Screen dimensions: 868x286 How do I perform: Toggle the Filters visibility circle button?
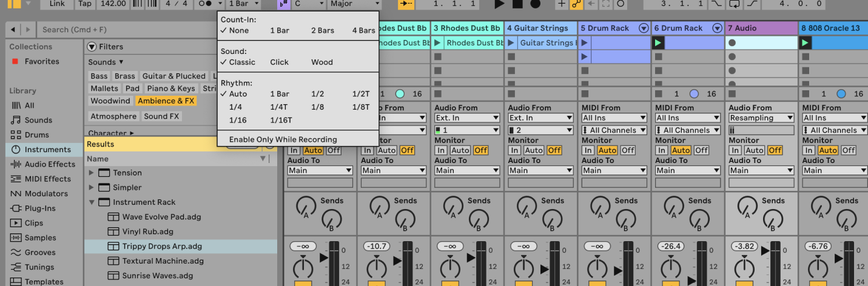tap(92, 47)
